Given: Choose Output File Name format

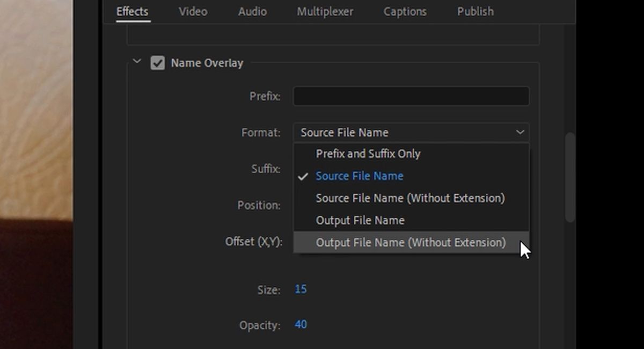Looking at the screenshot, I should click(360, 220).
